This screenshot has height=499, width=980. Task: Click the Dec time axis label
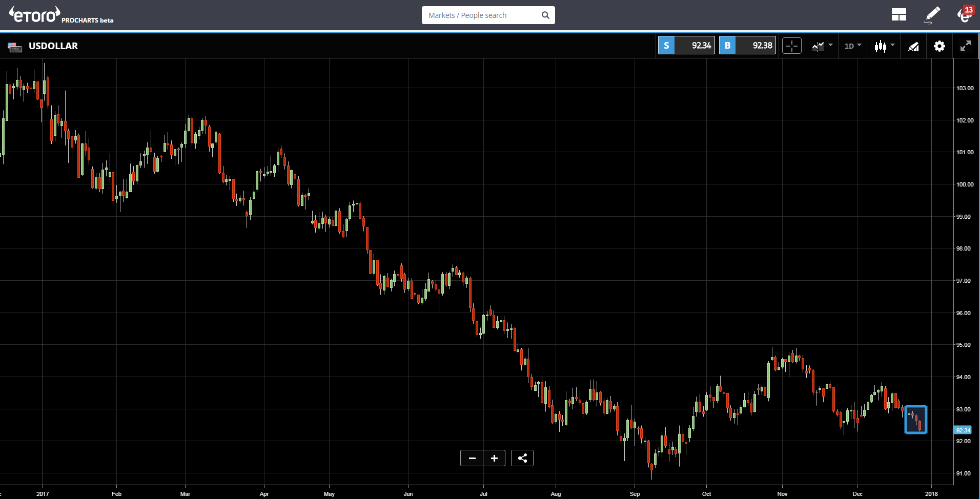coord(857,494)
